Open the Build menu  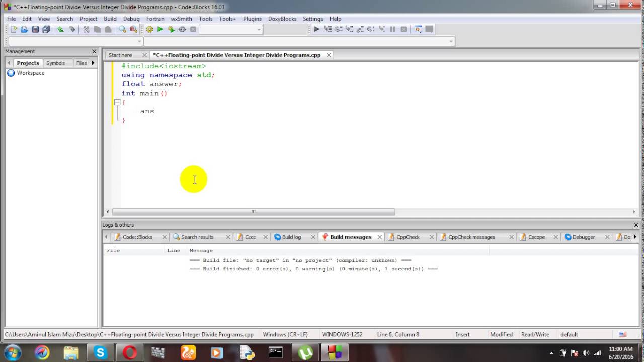click(110, 19)
